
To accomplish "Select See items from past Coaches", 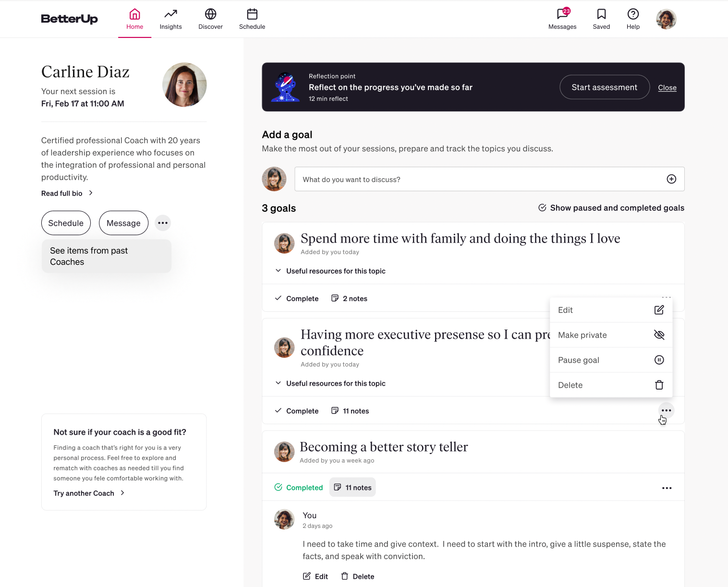I will coord(107,256).
